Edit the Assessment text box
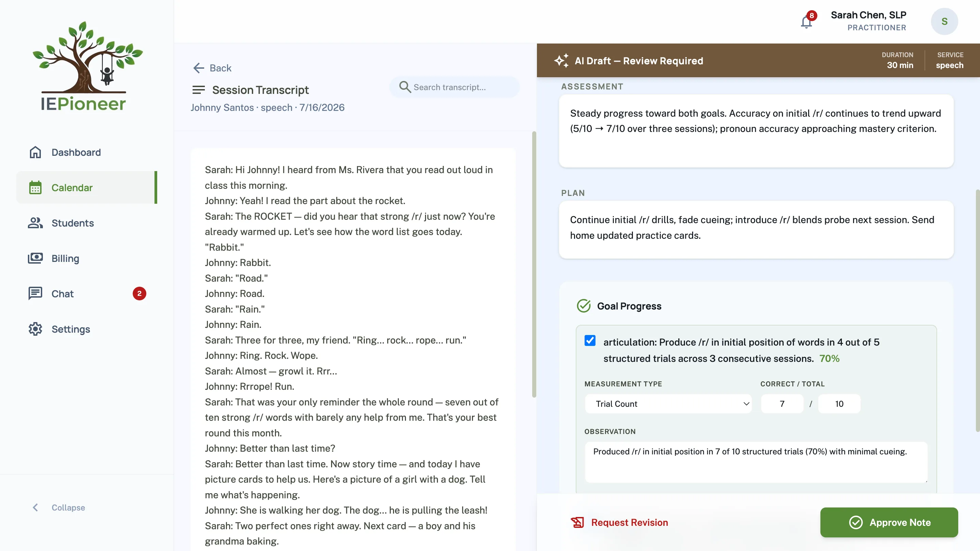The height and width of the screenshot is (551, 980). (756, 131)
